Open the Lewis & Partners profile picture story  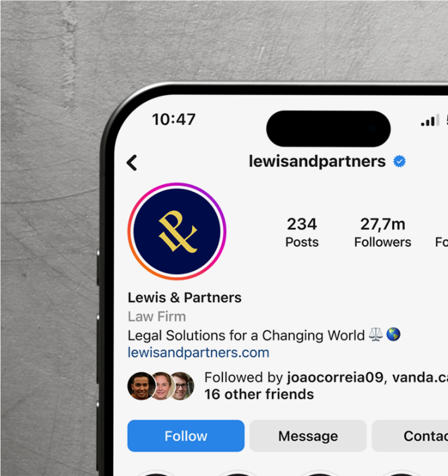pos(177,231)
